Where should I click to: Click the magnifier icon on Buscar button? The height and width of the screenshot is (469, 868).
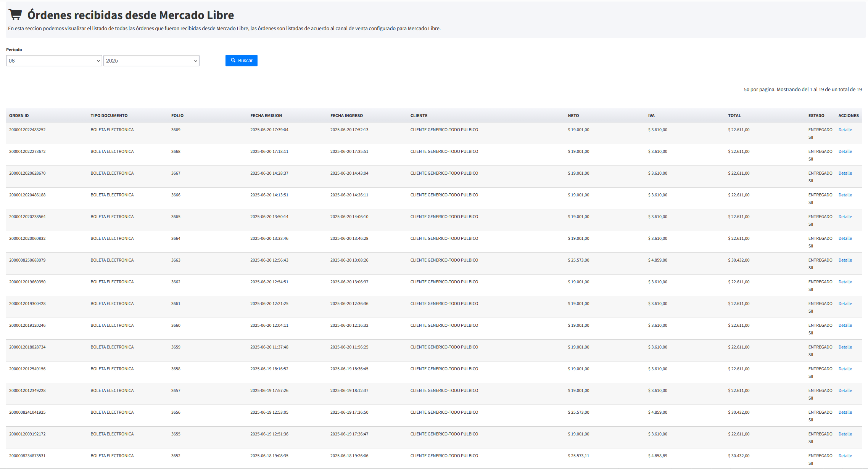pos(233,60)
